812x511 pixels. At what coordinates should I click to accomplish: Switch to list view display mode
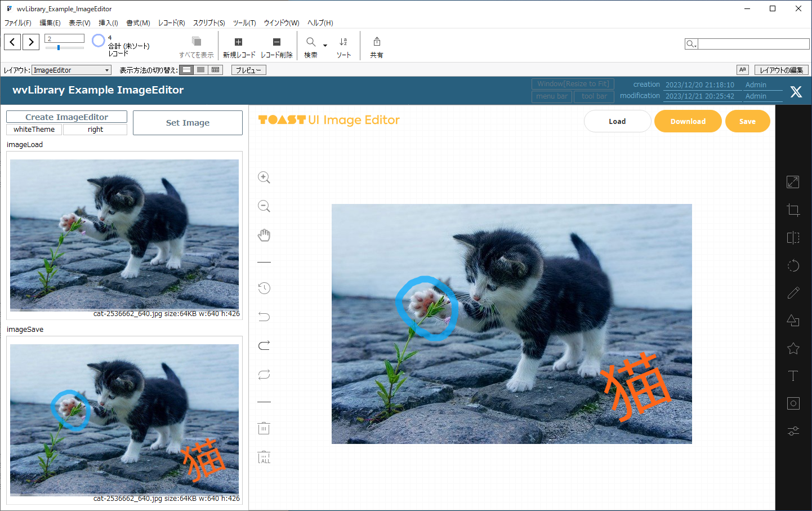pyautogui.click(x=201, y=70)
